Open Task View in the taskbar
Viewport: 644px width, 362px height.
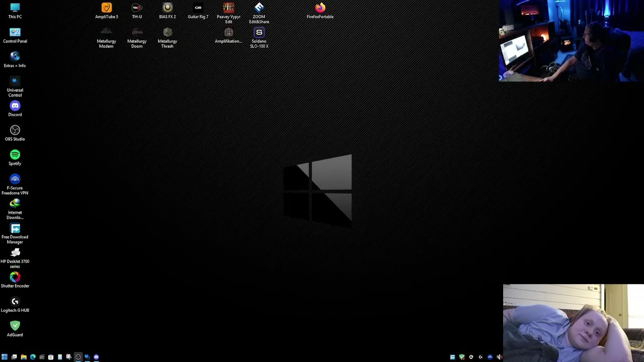[x=14, y=357]
